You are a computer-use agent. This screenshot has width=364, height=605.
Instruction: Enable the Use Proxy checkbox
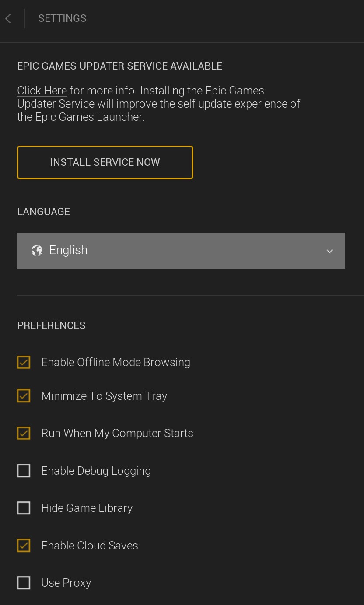pos(24,583)
